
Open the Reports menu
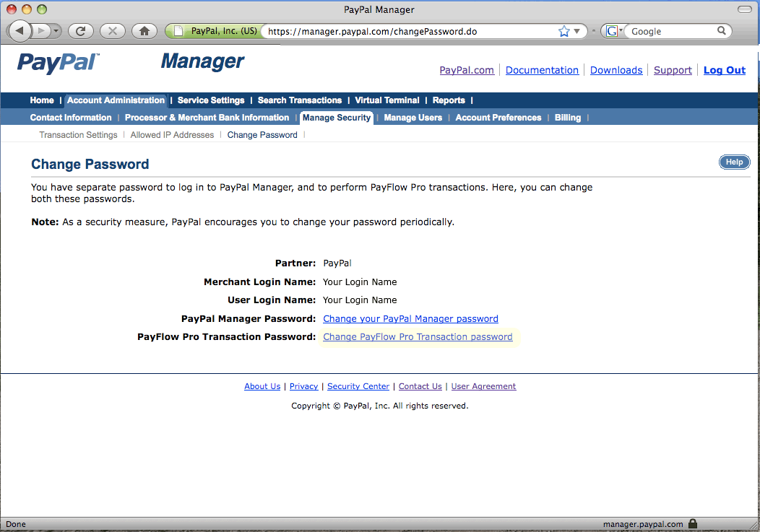[x=449, y=100]
